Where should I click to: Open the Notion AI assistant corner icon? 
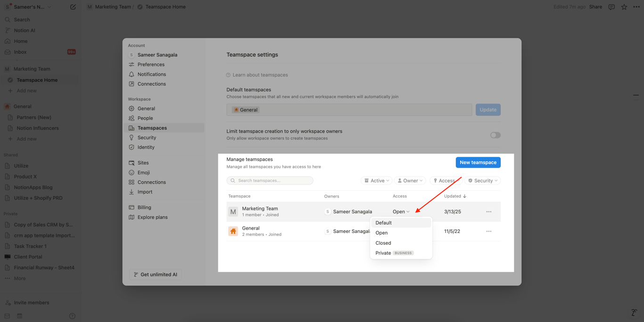tap(634, 313)
